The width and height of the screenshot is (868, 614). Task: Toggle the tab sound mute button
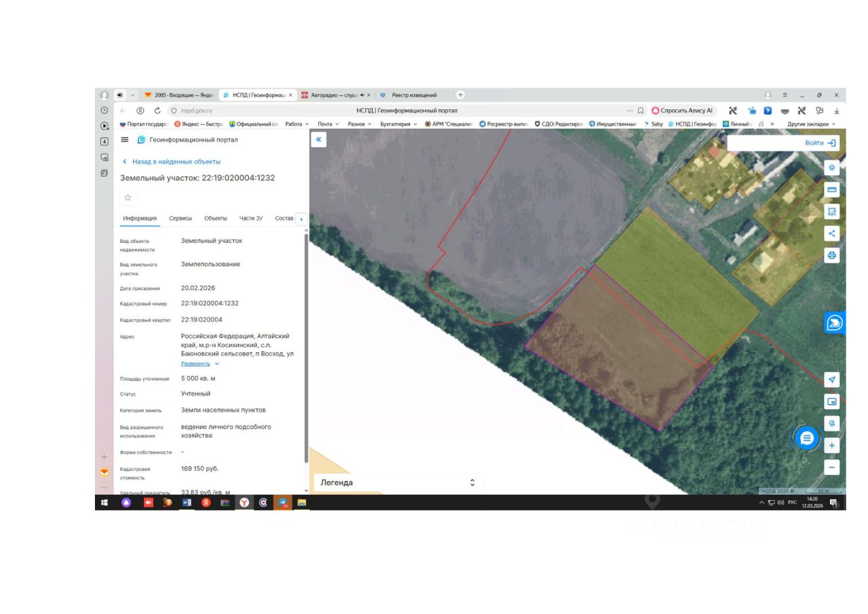point(119,95)
